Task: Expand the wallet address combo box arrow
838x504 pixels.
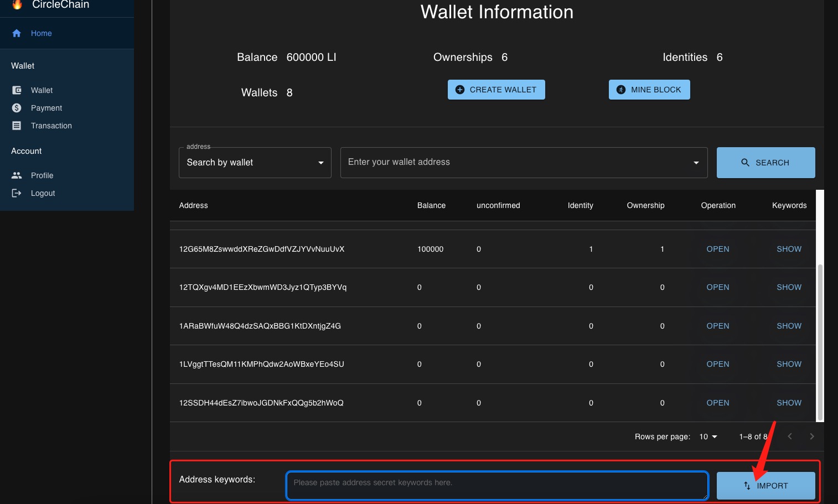Action: (x=696, y=163)
